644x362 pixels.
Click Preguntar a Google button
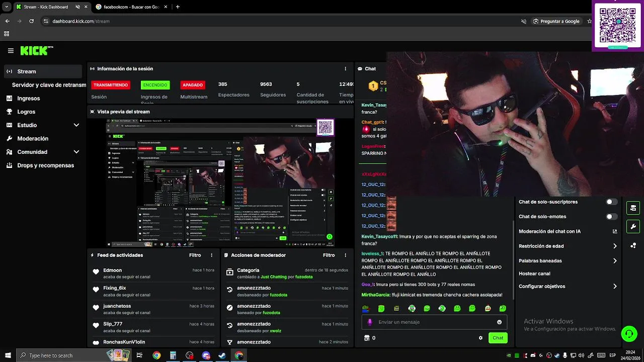tap(556, 21)
